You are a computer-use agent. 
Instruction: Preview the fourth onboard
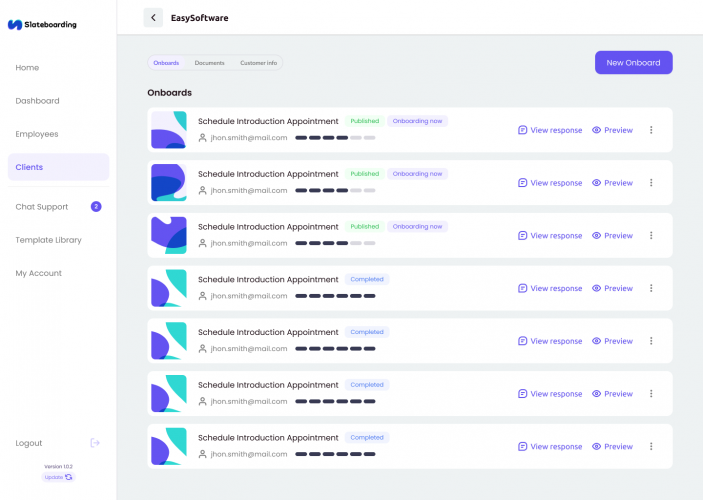coord(612,288)
